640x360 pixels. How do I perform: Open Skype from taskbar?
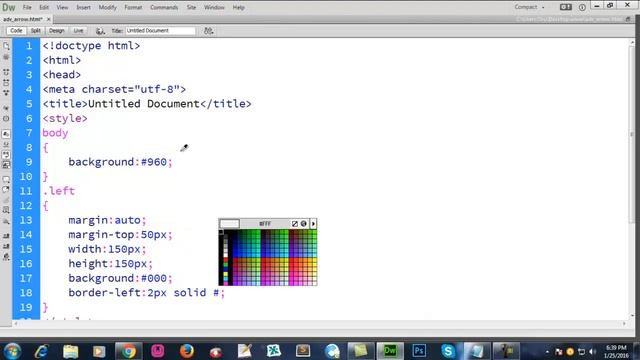448,351
